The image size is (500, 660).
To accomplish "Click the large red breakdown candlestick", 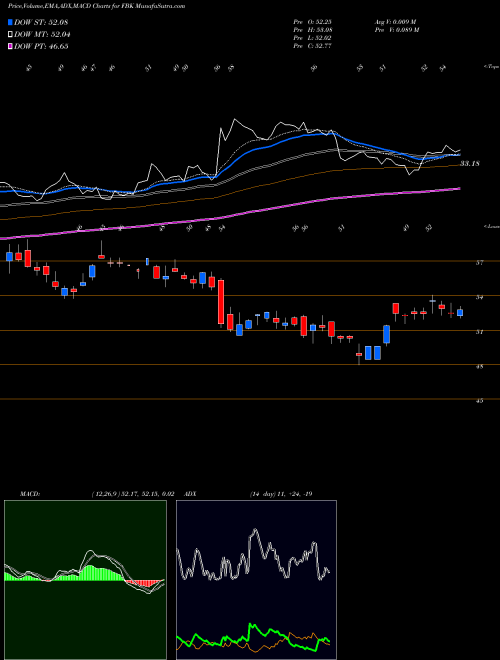I will pyautogui.click(x=221, y=302).
